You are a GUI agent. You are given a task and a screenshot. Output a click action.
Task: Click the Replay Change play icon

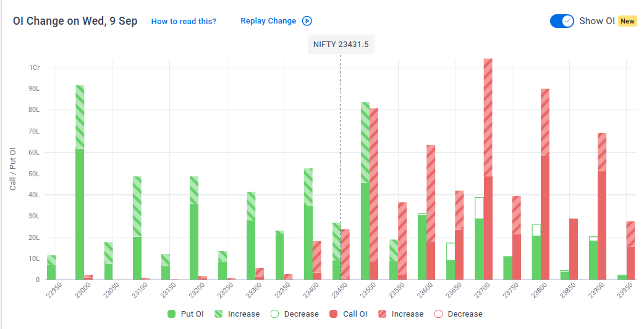pyautogui.click(x=307, y=21)
